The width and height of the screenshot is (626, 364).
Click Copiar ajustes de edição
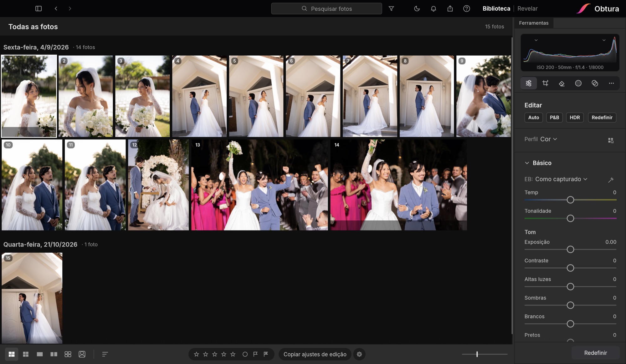315,354
